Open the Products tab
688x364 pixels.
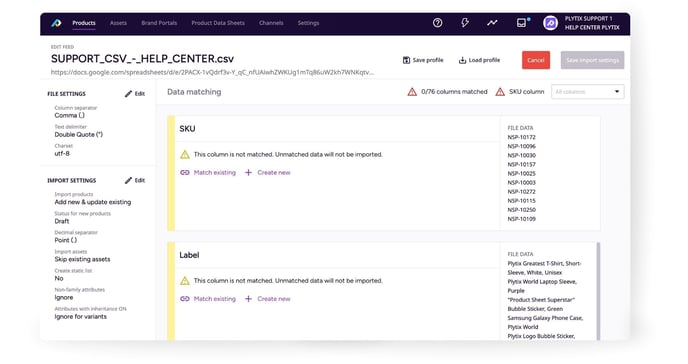click(x=84, y=23)
